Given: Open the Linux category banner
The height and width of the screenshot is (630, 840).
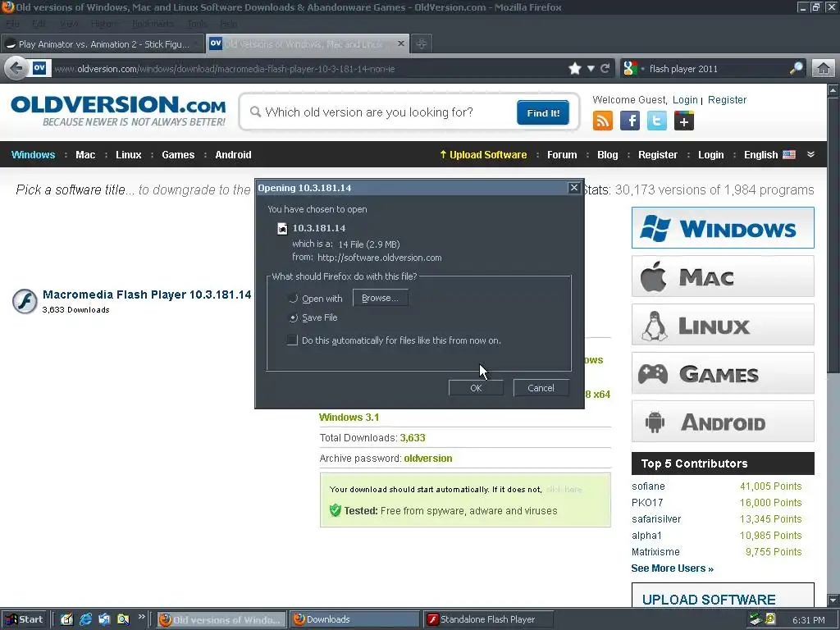Looking at the screenshot, I should pyautogui.click(x=723, y=325).
